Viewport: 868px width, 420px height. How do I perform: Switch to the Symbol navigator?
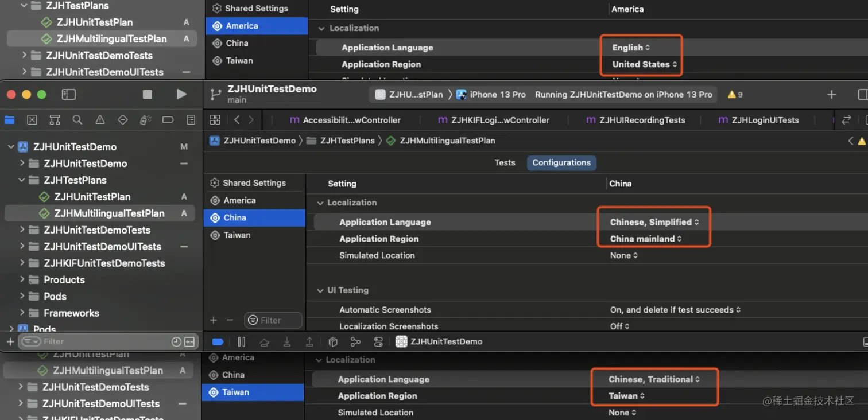pos(55,120)
